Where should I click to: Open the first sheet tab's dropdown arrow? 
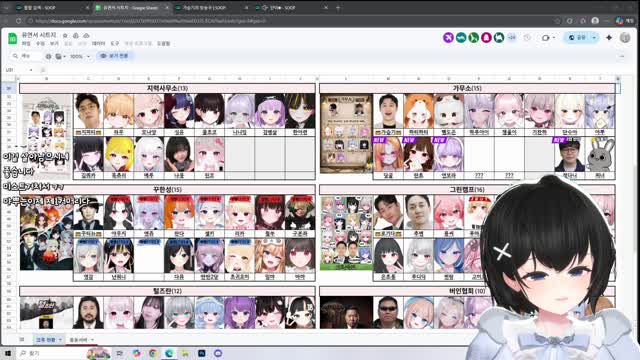(60, 340)
